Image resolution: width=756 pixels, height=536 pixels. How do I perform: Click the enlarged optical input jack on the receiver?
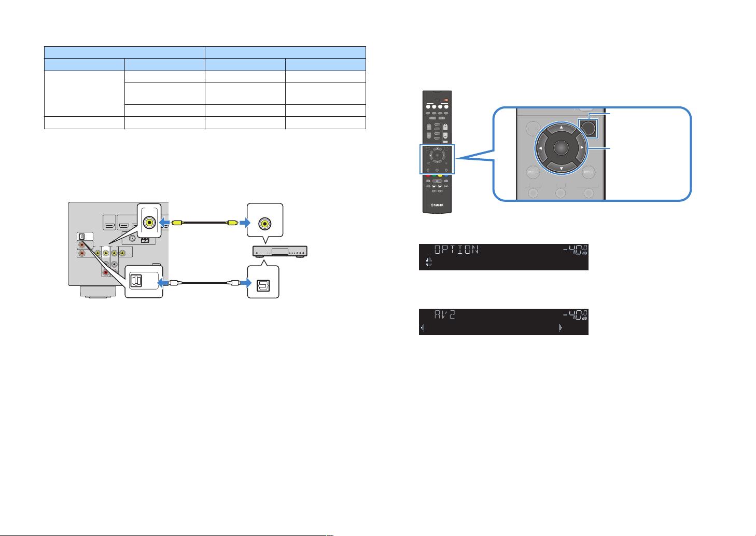click(137, 281)
